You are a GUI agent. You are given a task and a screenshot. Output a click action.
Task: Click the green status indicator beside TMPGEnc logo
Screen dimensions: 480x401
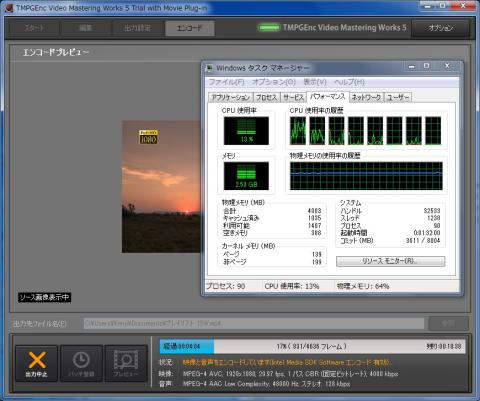[x=269, y=27]
